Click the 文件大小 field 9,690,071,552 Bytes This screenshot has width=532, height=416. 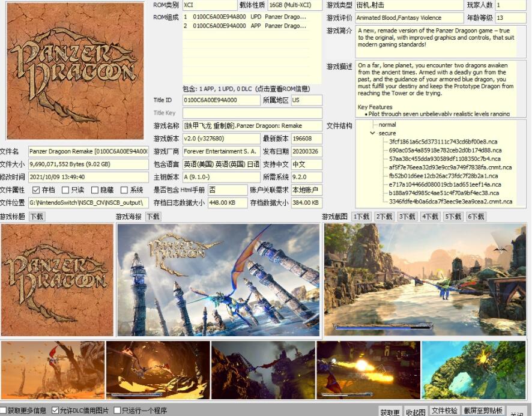88,164
